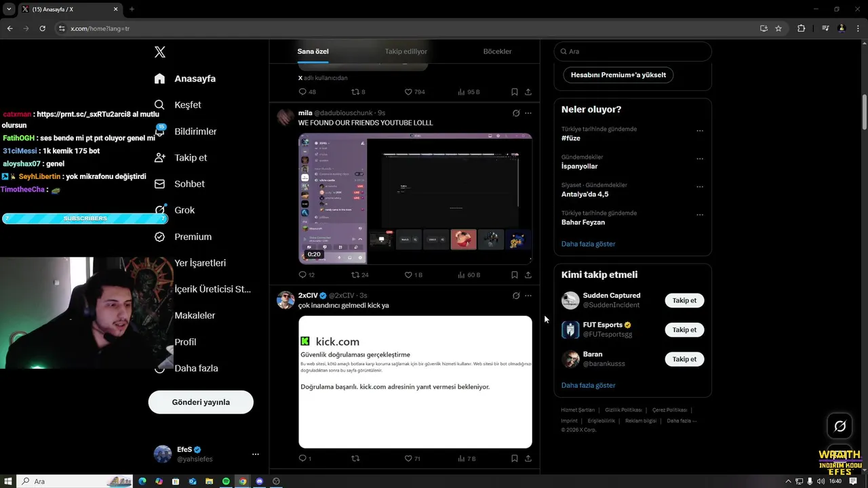Open Chrome extensions puzzle icon
The image size is (868, 488).
tap(801, 28)
